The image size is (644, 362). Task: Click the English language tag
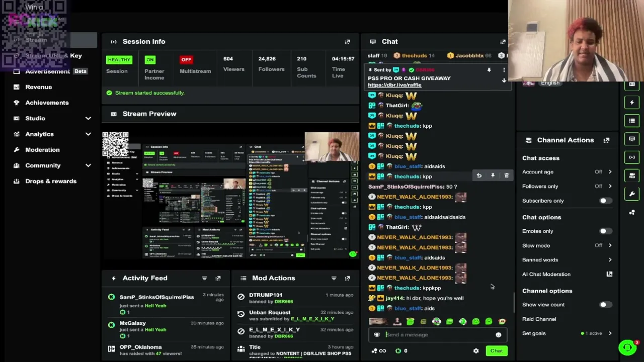pos(550,83)
